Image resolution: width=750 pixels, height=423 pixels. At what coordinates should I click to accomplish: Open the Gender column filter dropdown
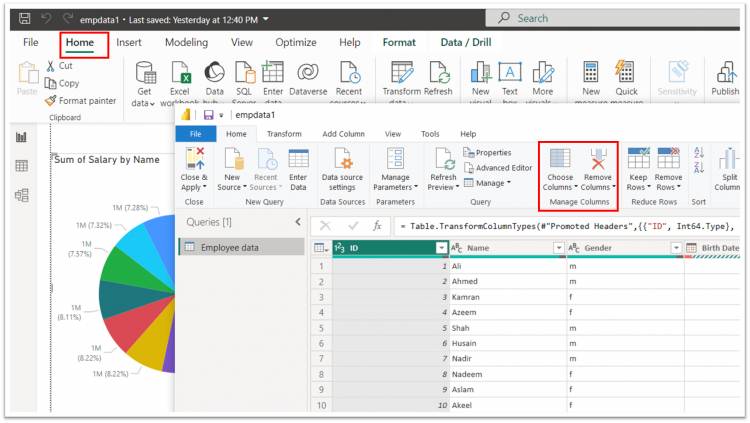(x=676, y=248)
